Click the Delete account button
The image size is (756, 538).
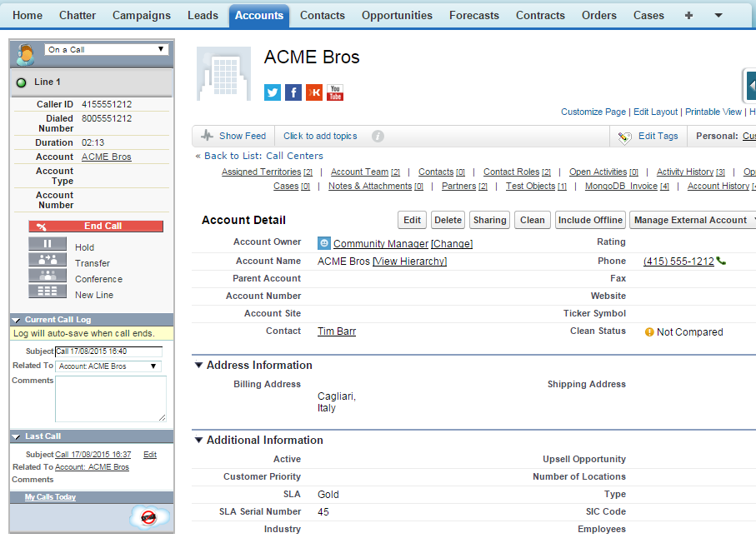click(x=448, y=220)
